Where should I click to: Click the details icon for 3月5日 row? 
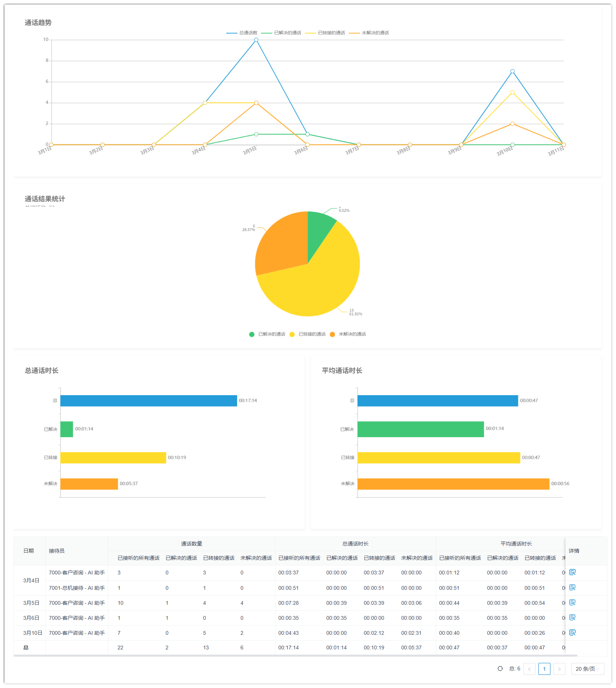[x=572, y=603]
